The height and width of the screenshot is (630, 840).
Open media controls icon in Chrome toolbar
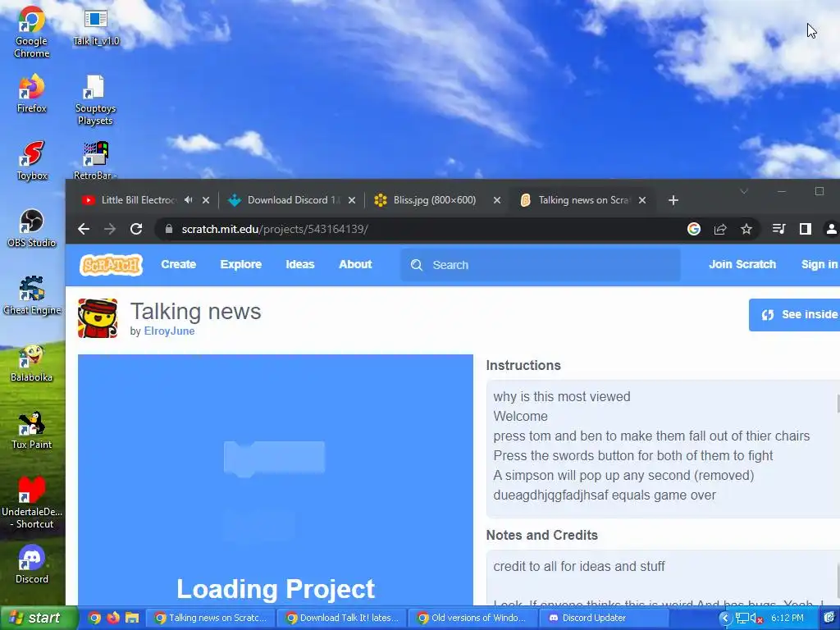point(779,230)
